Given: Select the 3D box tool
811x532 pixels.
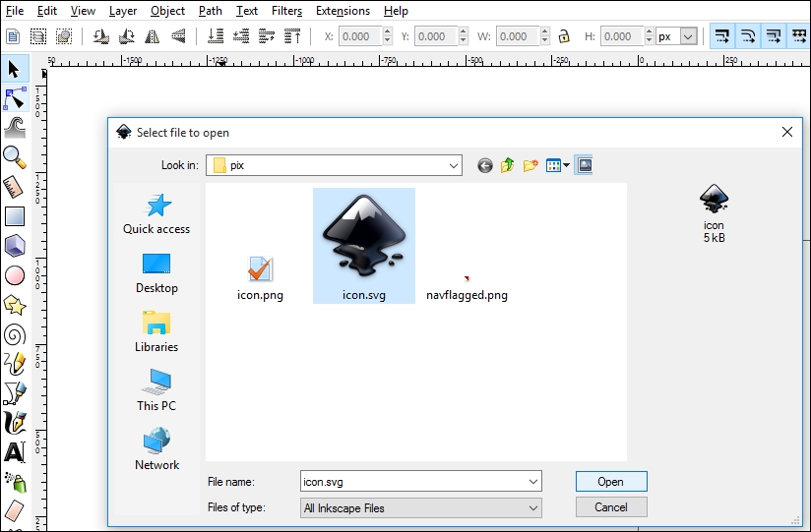Looking at the screenshot, I should coord(15,246).
